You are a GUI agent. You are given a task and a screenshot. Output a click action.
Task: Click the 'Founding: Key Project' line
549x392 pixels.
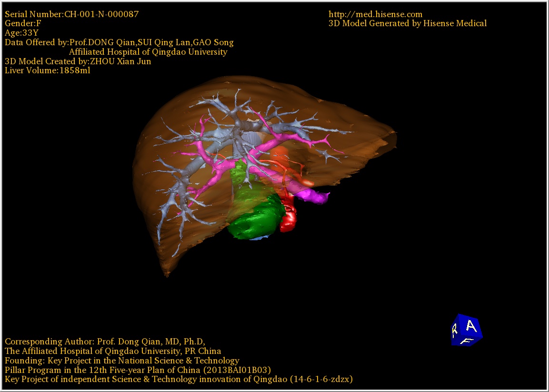pyautogui.click(x=122, y=361)
